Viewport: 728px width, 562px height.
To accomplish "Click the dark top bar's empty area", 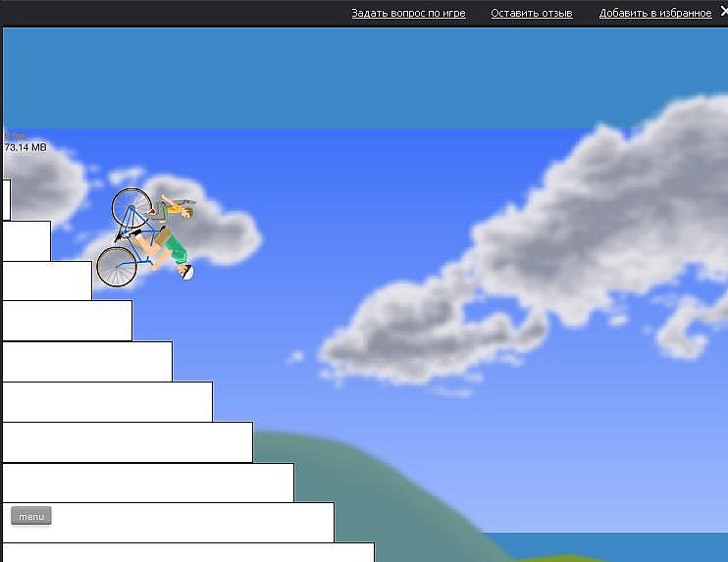I will pos(172,13).
